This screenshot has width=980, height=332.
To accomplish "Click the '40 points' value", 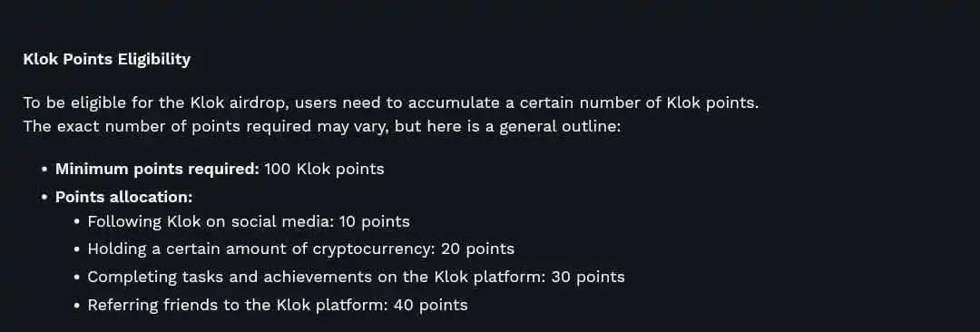I will tap(431, 305).
